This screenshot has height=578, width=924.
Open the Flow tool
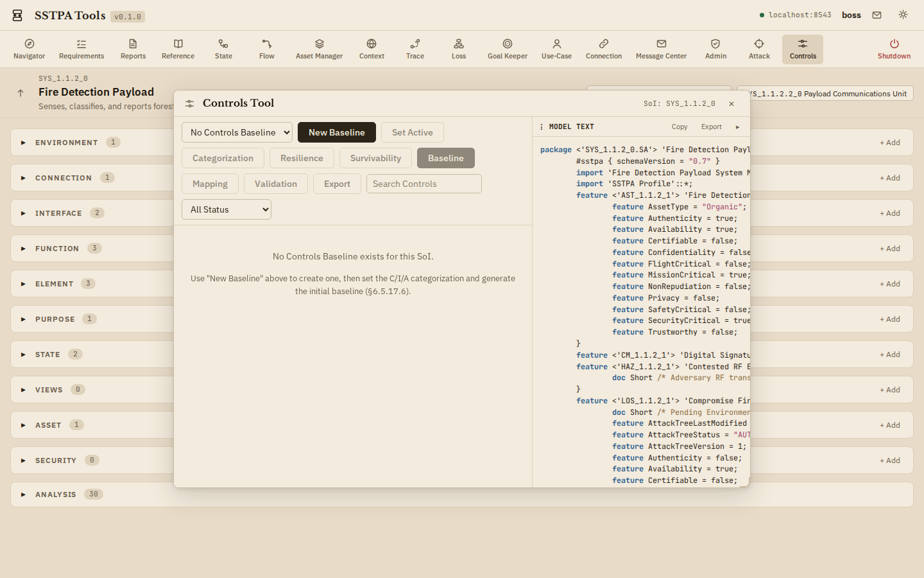pyautogui.click(x=267, y=49)
